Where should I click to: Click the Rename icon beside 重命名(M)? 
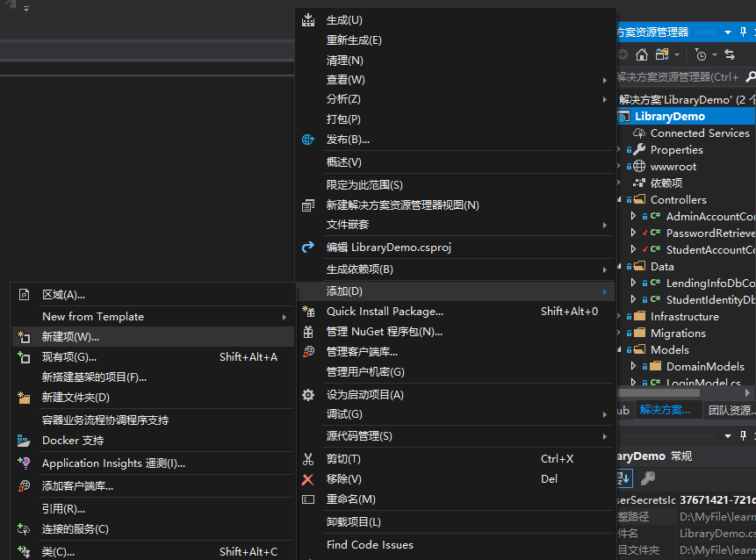tap(308, 499)
